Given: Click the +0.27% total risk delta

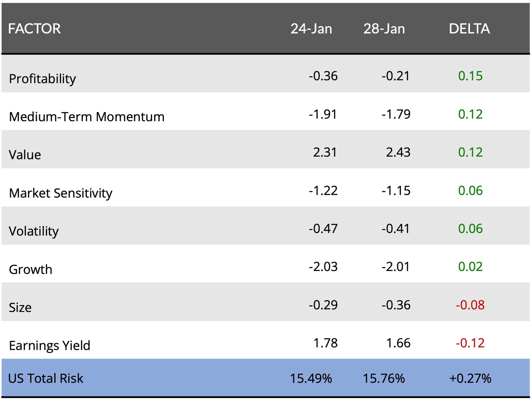Looking at the screenshot, I should pos(470,378).
